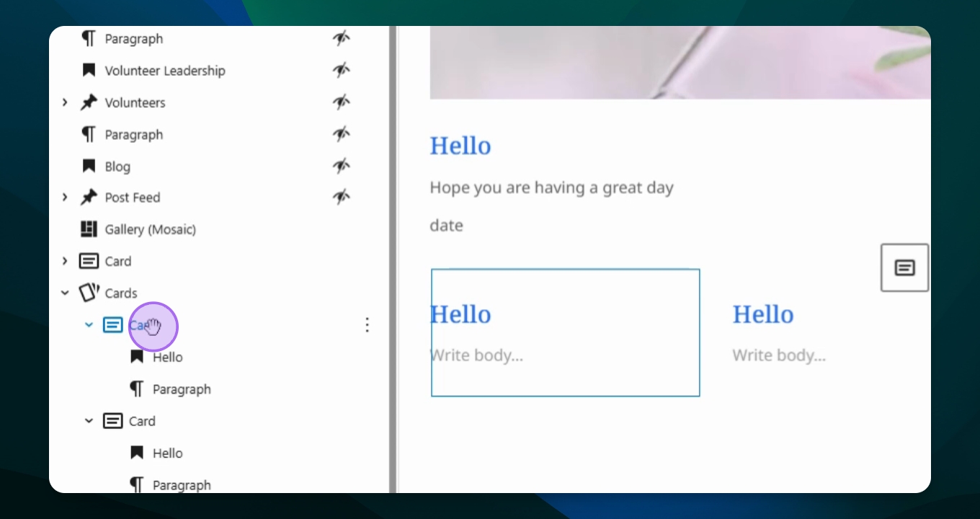The image size is (980, 519).
Task: Click the Hello heading in the right-hand card
Action: tap(763, 314)
